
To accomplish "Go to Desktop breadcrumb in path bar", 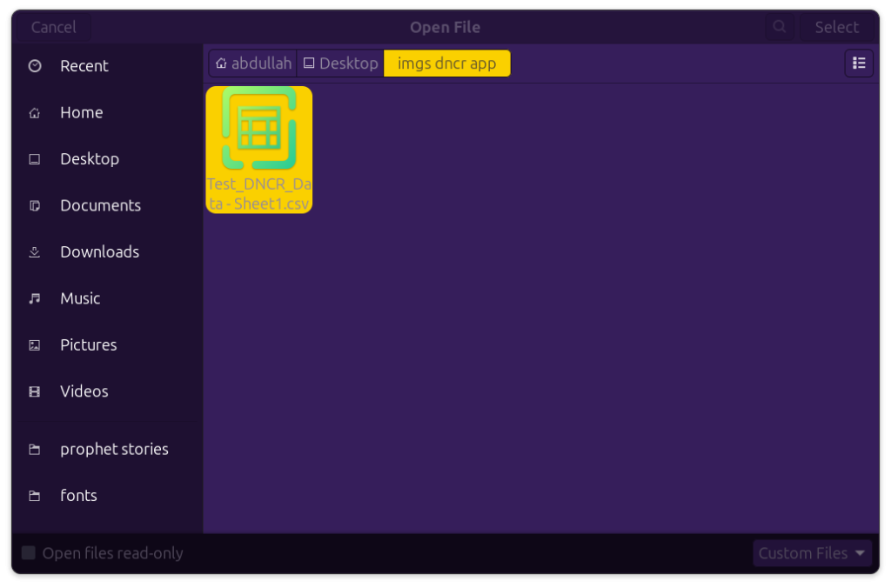I will (x=340, y=63).
